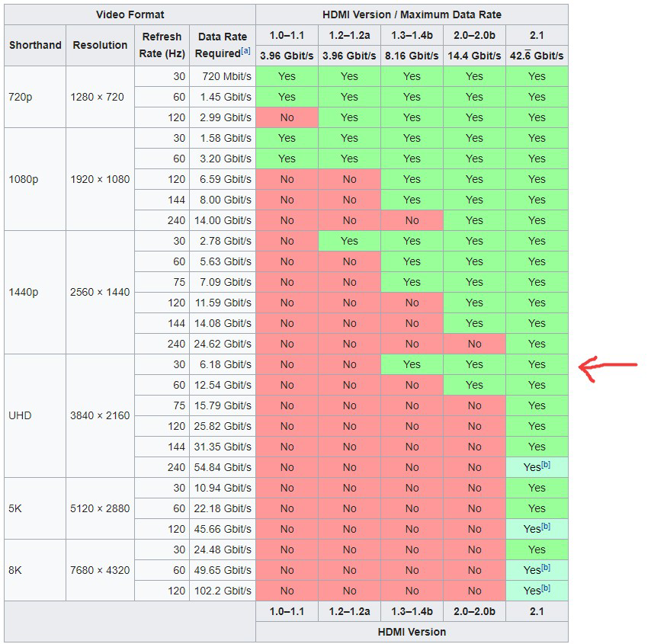Click the red hand-drawn arrow annotation

point(608,368)
